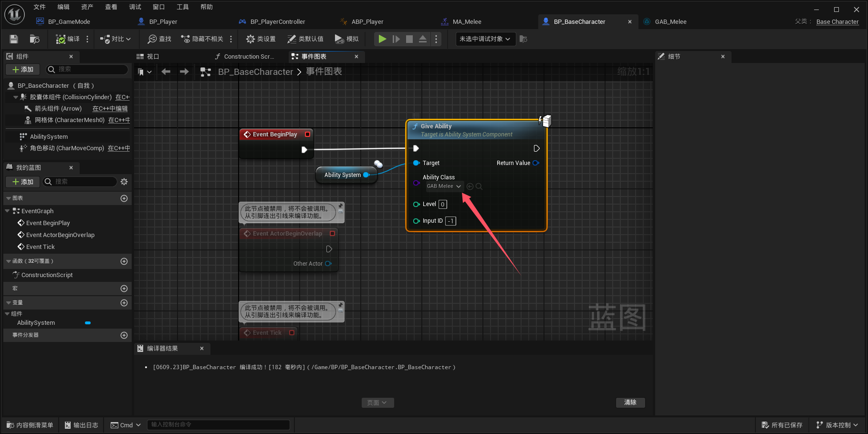
Task: Add event dispatcher with 事件分发器 plus icon
Action: pos(124,335)
